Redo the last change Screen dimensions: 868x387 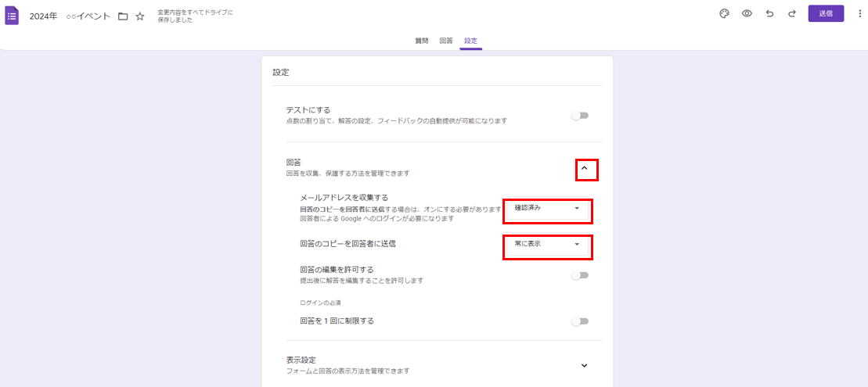791,14
